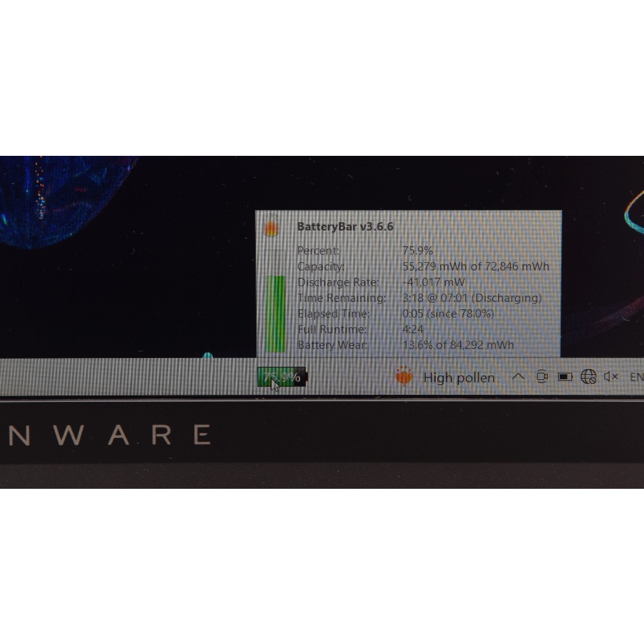Click the orange battery icon in tooltip header
This screenshot has width=644, height=644.
tap(271, 226)
